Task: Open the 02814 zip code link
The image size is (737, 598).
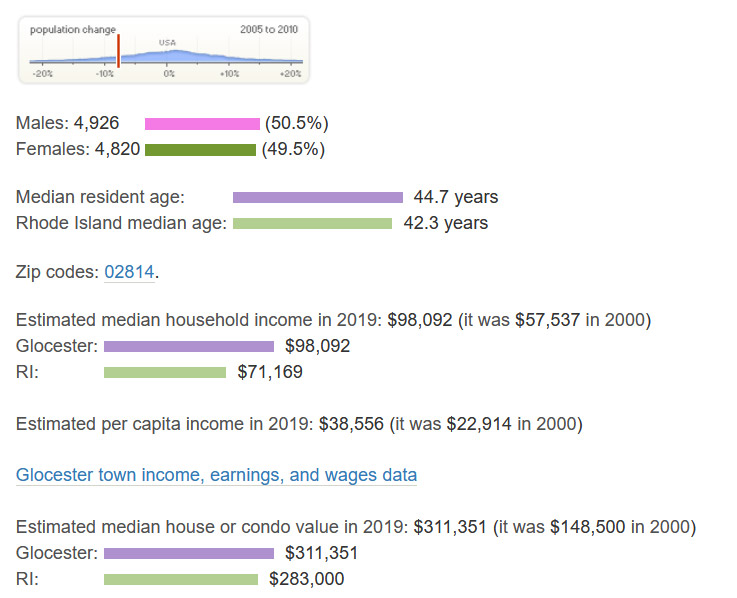Action: point(129,272)
